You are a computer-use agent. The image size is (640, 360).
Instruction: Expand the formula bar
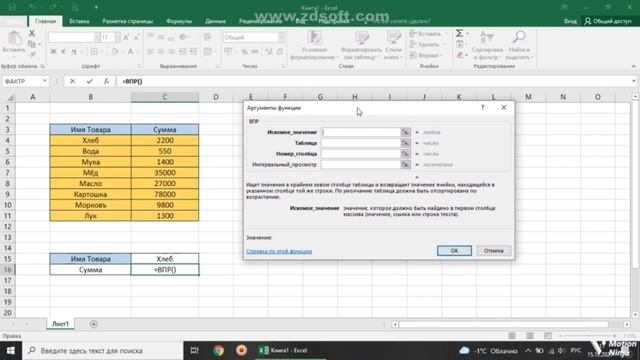tap(633, 81)
